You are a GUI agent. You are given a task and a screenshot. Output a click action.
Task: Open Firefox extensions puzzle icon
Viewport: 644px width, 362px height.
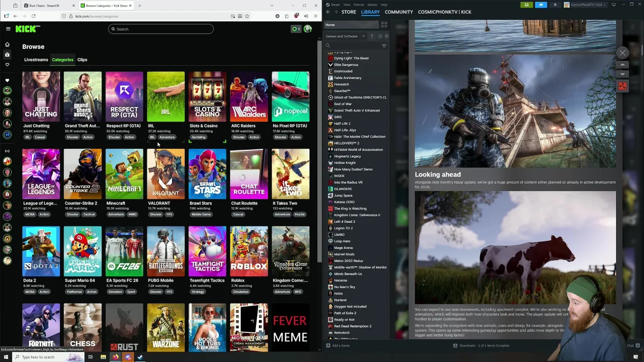tap(287, 16)
